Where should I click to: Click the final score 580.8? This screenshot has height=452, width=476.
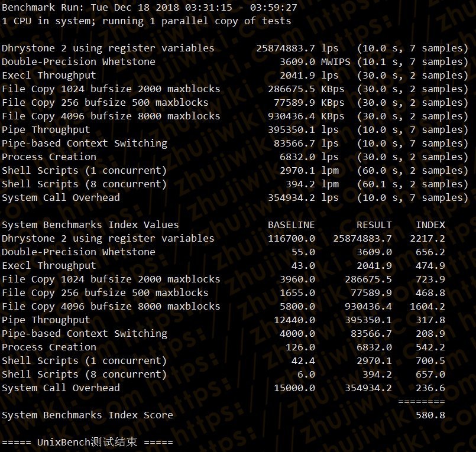coord(430,415)
